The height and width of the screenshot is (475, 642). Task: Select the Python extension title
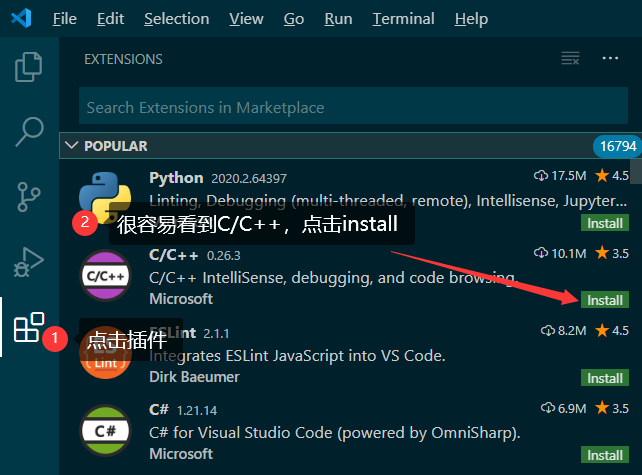[176, 178]
